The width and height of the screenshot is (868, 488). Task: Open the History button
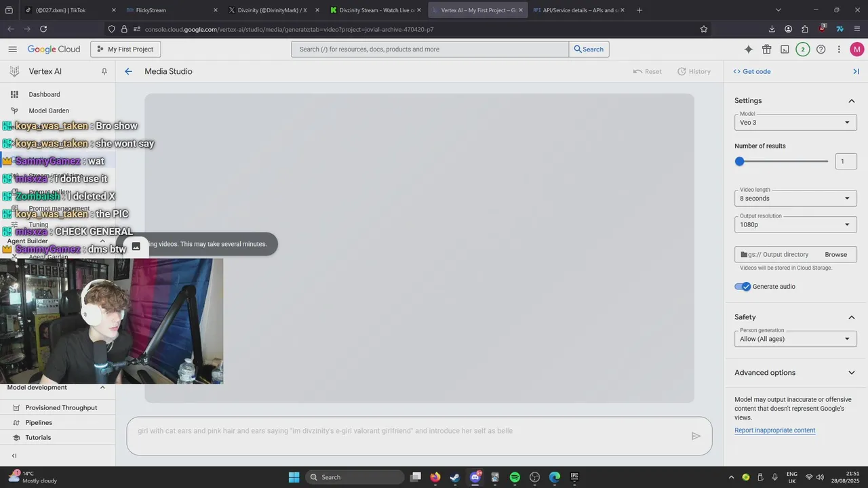694,71
